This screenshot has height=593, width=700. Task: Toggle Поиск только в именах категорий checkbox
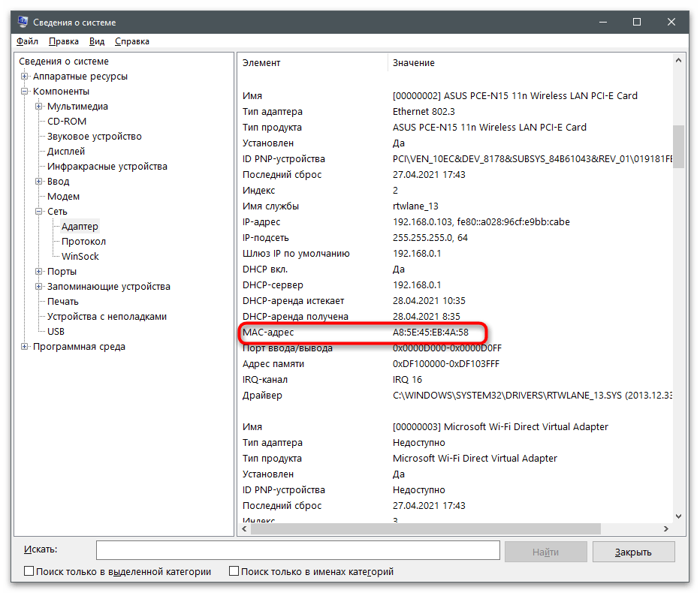click(234, 571)
